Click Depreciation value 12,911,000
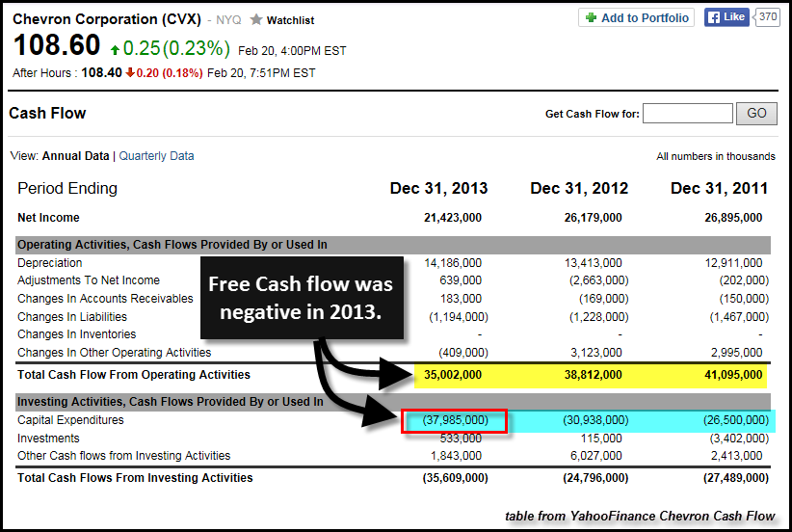 pyautogui.click(x=733, y=263)
